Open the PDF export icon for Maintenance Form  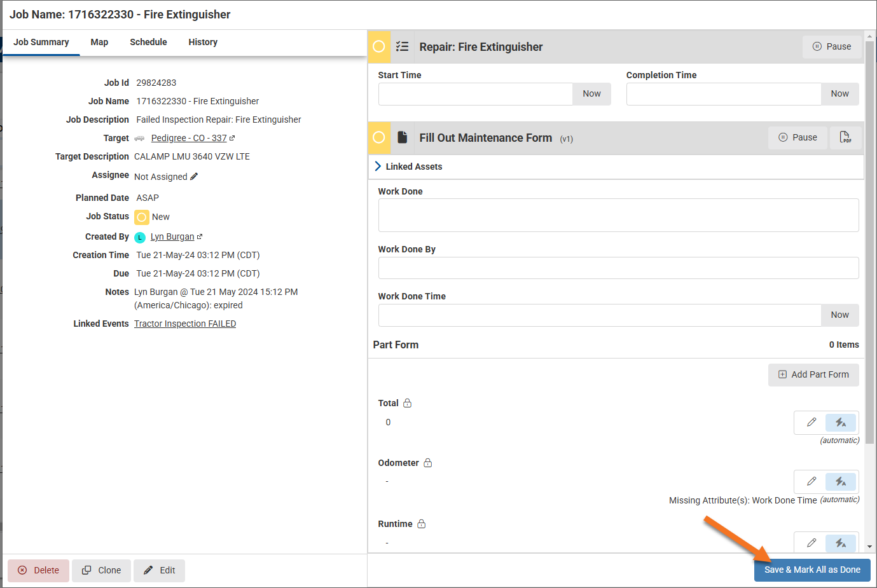coord(845,137)
